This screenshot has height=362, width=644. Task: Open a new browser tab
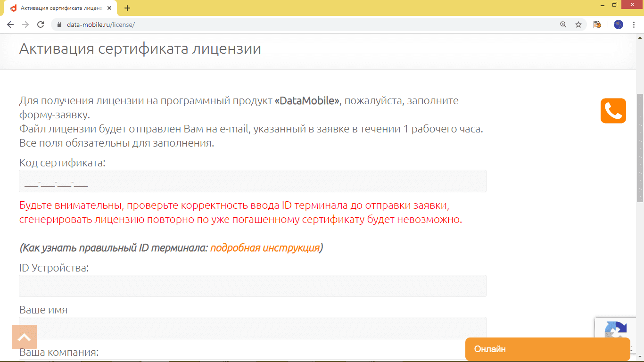[x=127, y=8]
